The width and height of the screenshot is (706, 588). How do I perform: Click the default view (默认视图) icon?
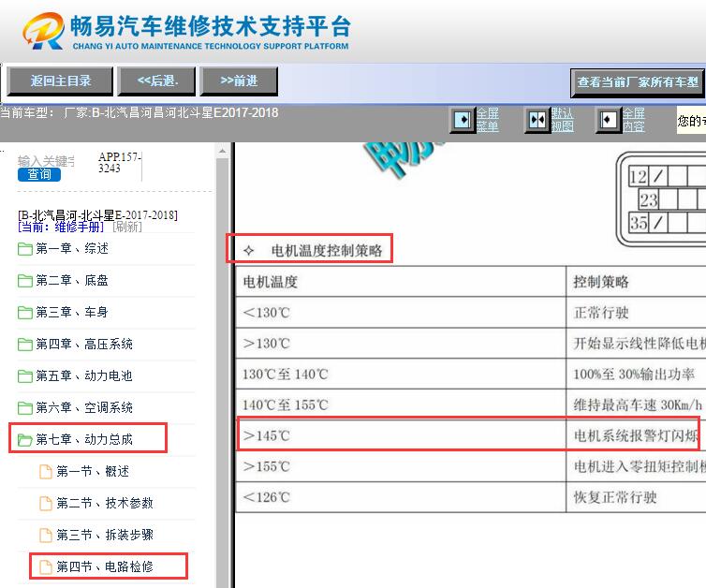pyautogui.click(x=537, y=120)
